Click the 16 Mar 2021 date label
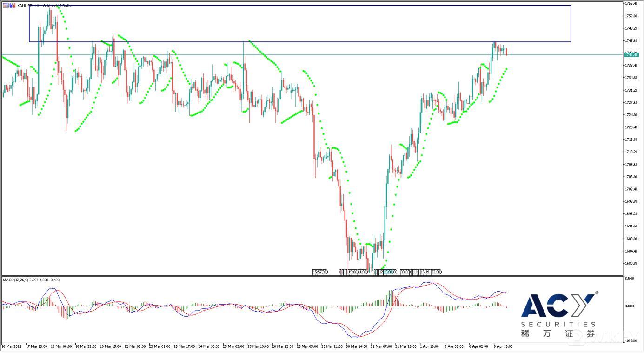This screenshot has height=353, width=644. [12, 346]
